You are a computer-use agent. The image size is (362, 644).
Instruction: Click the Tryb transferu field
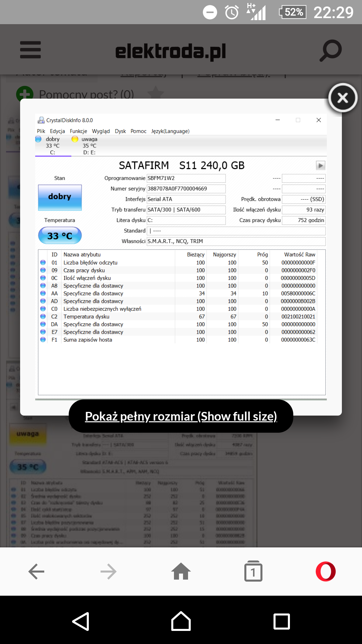(186, 210)
